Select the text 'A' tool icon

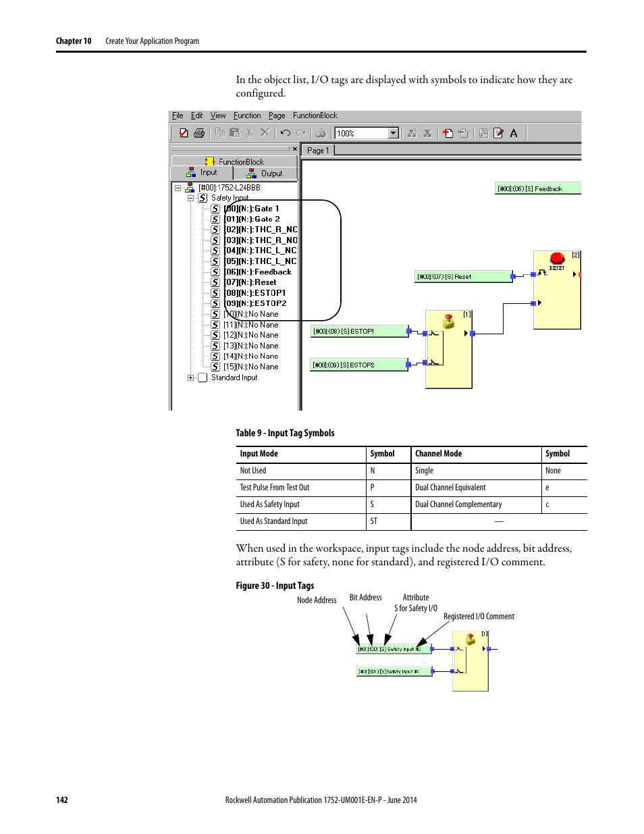pos(514,133)
